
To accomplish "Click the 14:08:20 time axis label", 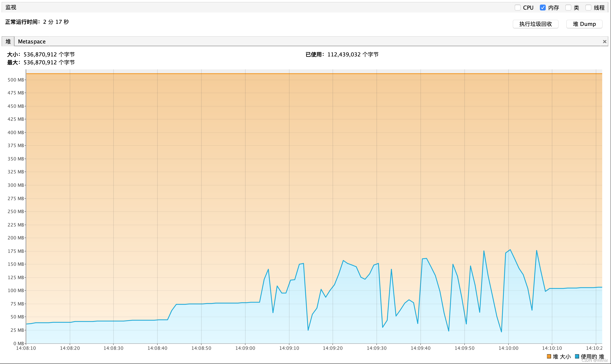I will [70, 348].
